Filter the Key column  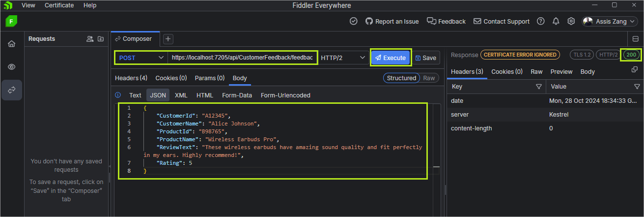pyautogui.click(x=538, y=87)
